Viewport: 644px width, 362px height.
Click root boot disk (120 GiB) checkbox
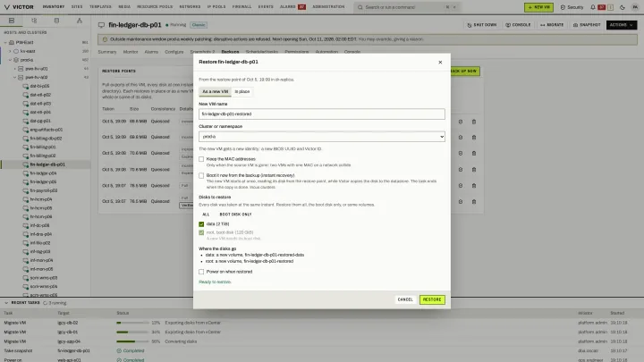click(201, 232)
